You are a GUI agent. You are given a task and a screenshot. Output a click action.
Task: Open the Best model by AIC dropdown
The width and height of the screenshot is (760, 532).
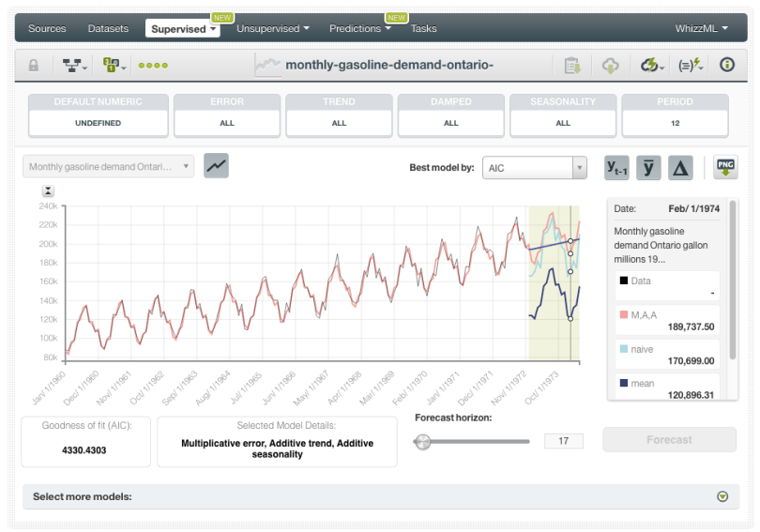(x=534, y=168)
